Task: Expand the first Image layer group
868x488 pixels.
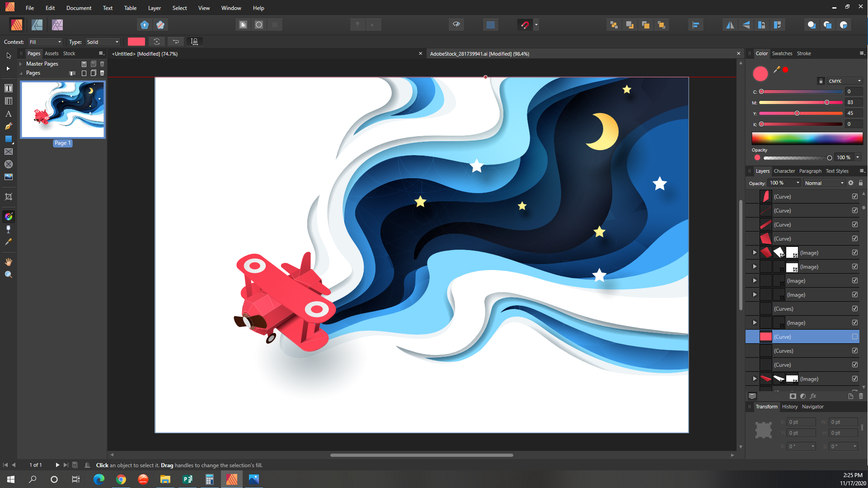Action: [755, 252]
